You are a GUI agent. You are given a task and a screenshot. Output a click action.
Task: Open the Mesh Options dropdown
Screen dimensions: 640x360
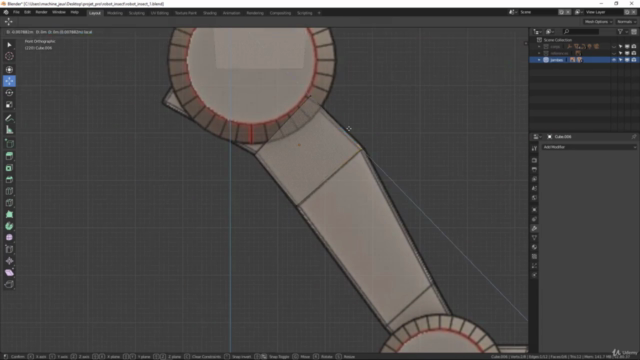598,22
